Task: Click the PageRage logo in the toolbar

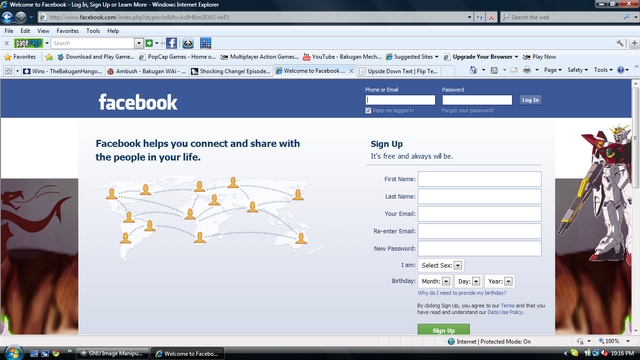Action: (x=28, y=43)
